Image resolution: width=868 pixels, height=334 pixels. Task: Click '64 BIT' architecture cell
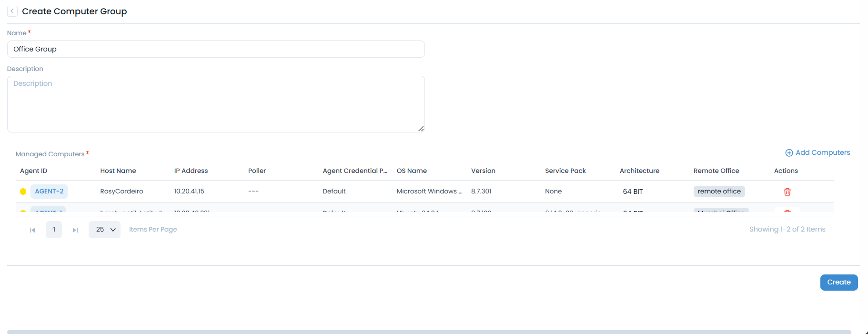[633, 192]
